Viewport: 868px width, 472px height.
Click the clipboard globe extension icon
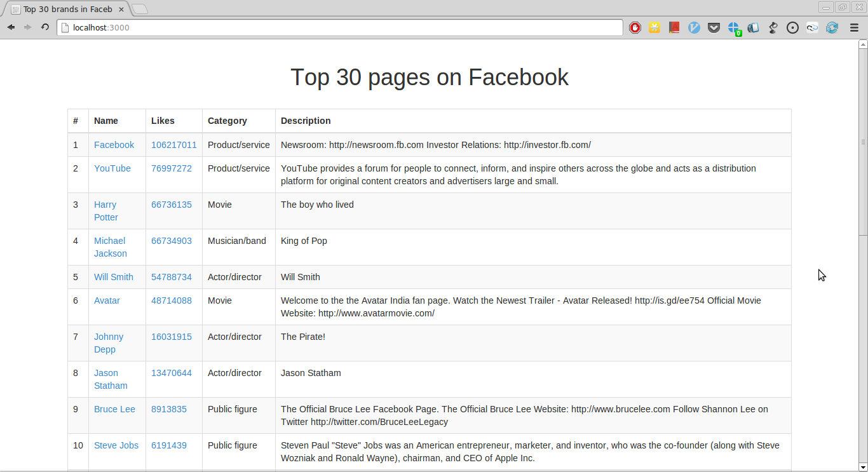coord(753,27)
